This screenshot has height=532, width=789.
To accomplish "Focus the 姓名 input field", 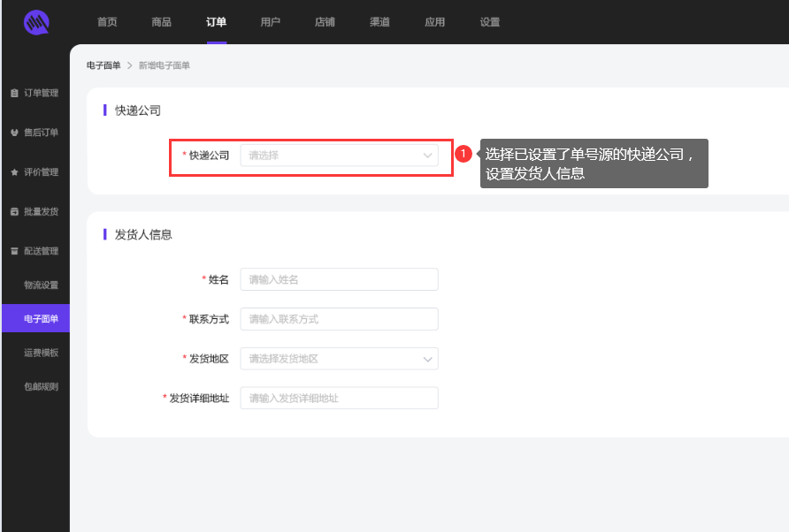I will click(339, 279).
